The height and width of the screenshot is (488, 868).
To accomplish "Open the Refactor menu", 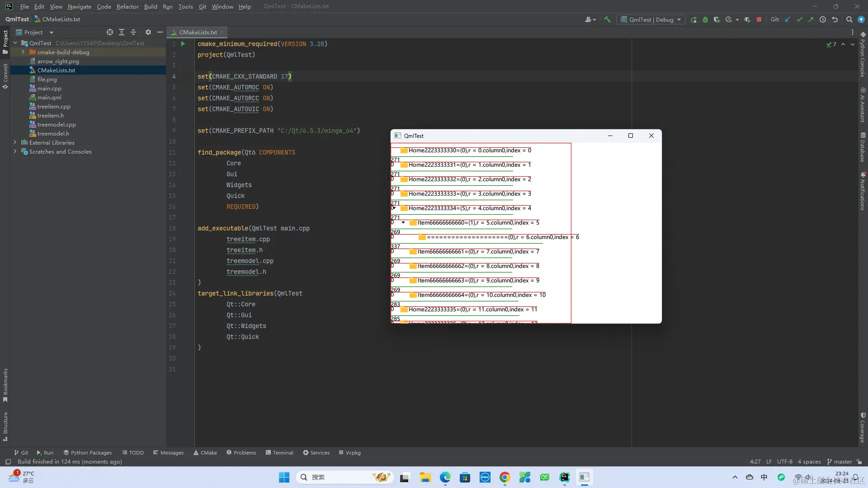I will 127,6.
